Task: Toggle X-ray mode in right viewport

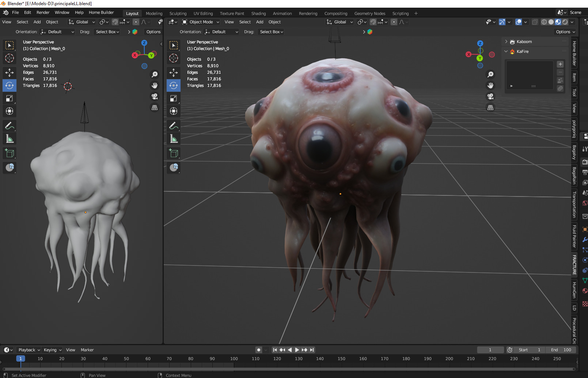Action: 535,22
